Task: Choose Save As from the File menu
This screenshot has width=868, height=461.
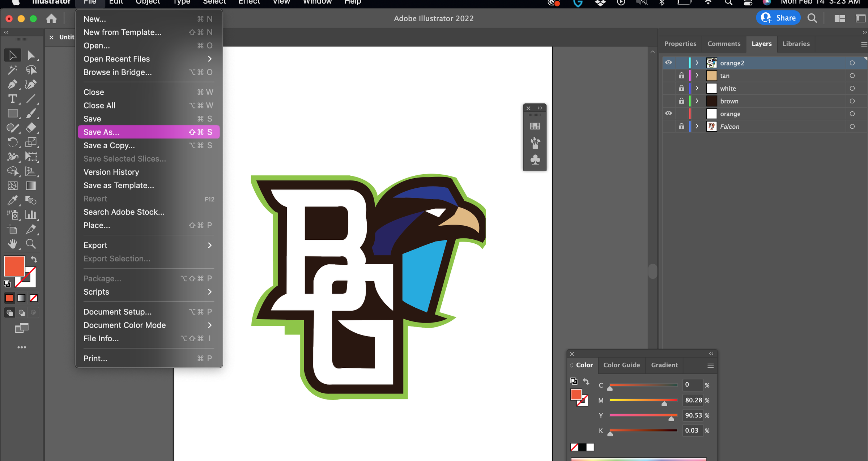Action: tap(101, 132)
